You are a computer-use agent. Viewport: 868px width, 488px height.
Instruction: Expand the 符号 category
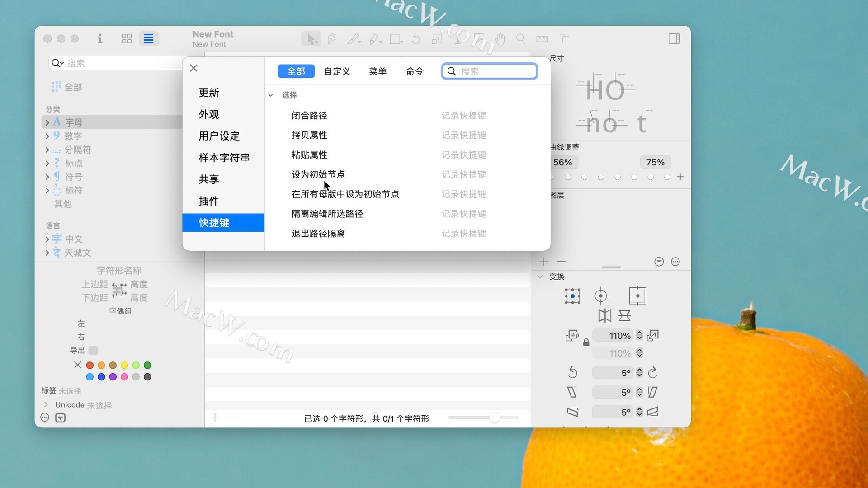[47, 177]
